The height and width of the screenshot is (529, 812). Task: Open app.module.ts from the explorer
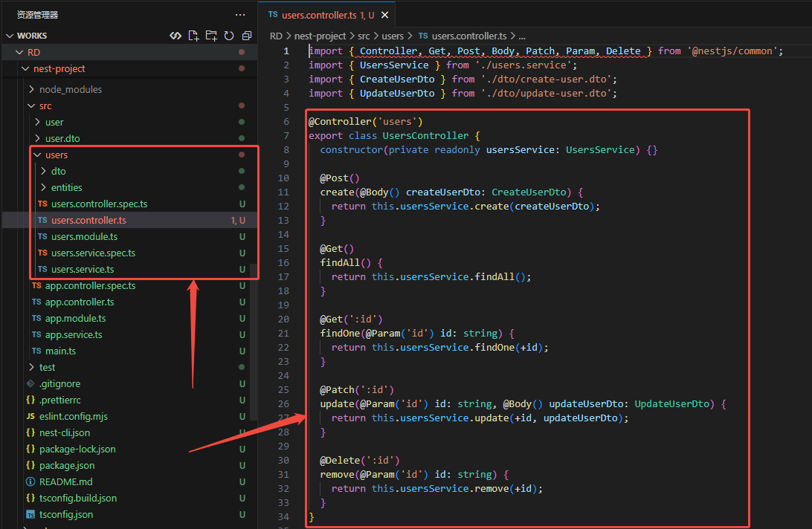[x=75, y=318]
